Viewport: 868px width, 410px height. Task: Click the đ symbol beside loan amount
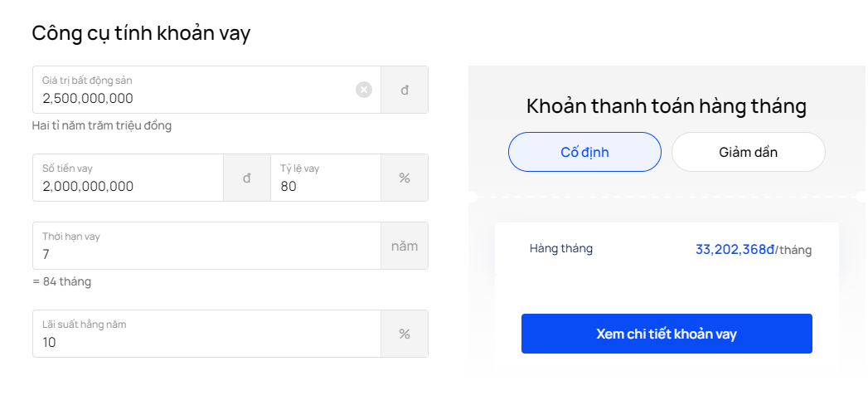click(247, 178)
